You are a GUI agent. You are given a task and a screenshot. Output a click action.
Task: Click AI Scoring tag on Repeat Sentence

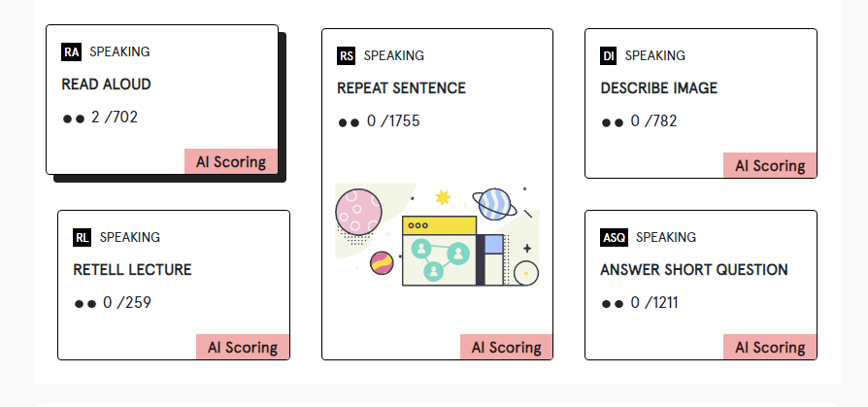[x=506, y=348]
